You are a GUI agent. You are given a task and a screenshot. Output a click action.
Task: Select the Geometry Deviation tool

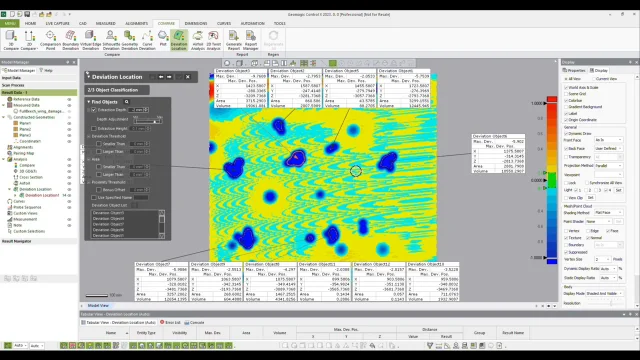130,40
